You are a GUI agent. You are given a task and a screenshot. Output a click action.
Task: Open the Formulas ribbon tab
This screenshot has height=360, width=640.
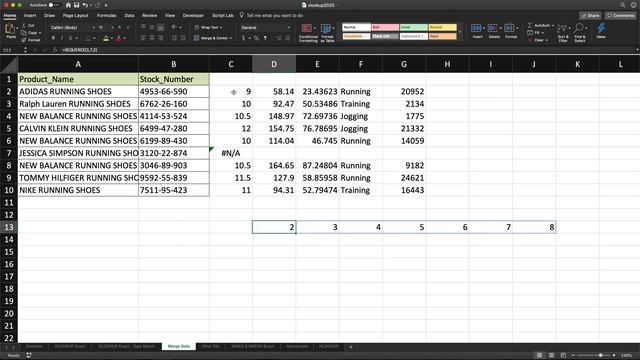click(106, 16)
